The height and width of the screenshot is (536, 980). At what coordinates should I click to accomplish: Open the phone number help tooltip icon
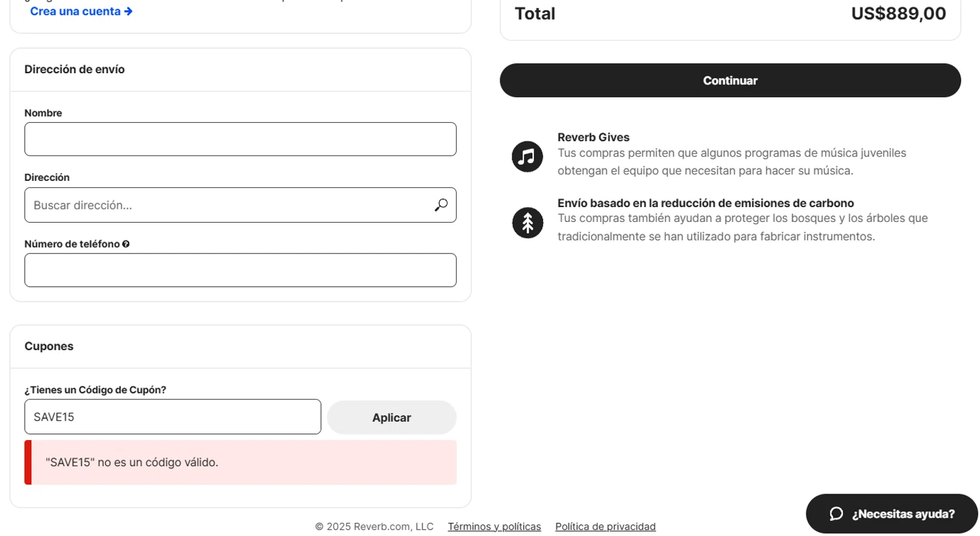pyautogui.click(x=125, y=244)
